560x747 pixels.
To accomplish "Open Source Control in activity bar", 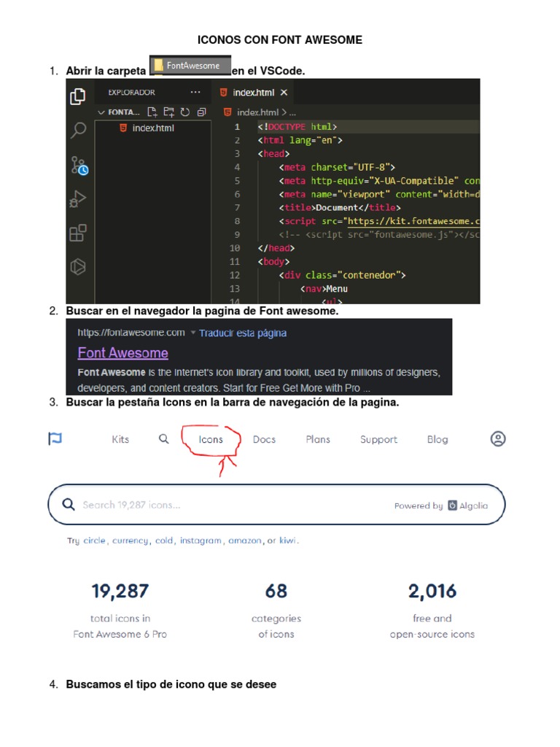I will pyautogui.click(x=79, y=166).
